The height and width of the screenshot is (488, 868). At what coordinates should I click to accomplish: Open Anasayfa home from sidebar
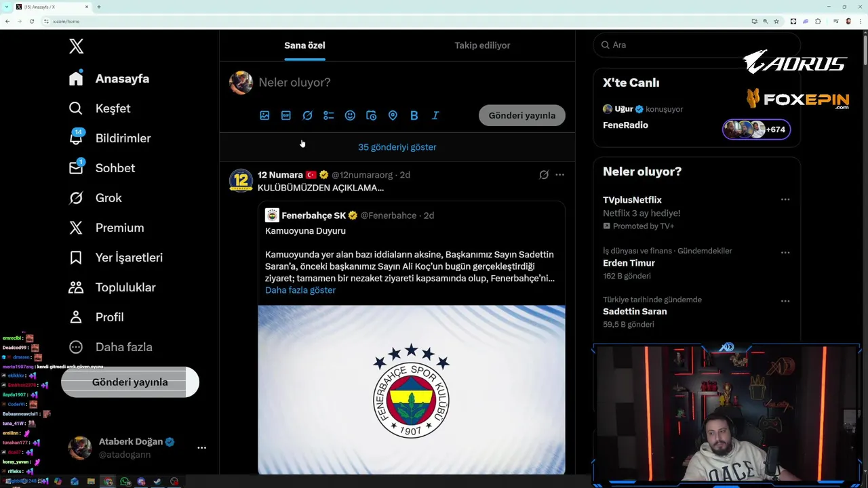(108, 79)
